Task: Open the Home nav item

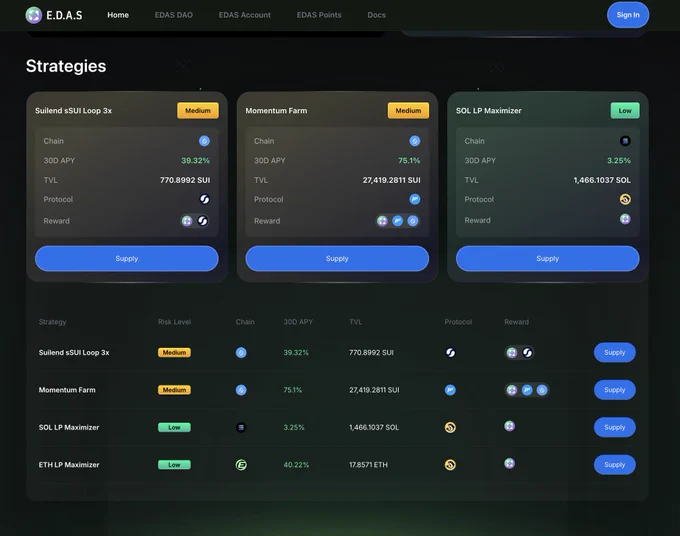Action: click(x=118, y=15)
